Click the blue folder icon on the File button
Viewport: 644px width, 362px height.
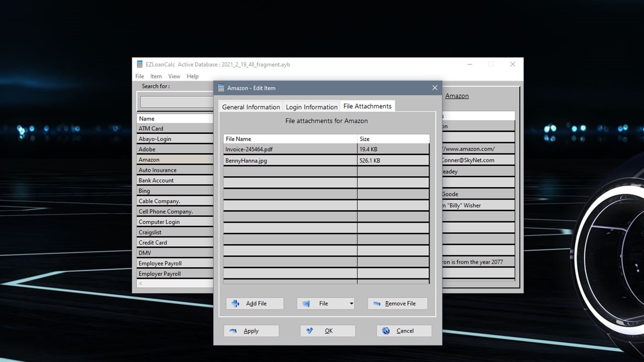tap(306, 304)
